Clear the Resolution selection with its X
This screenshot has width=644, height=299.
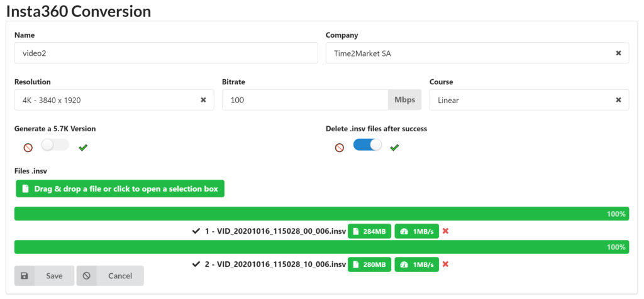coord(203,100)
